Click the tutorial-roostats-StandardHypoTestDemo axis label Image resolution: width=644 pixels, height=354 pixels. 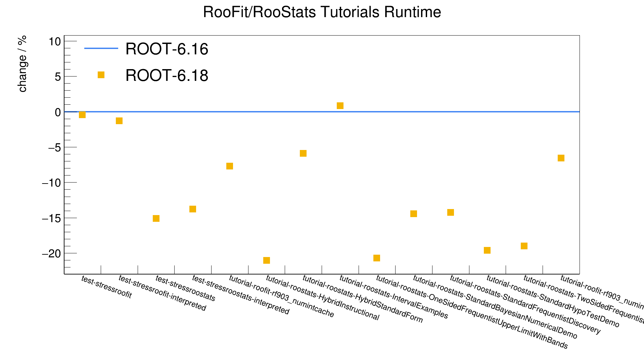[x=553, y=301]
